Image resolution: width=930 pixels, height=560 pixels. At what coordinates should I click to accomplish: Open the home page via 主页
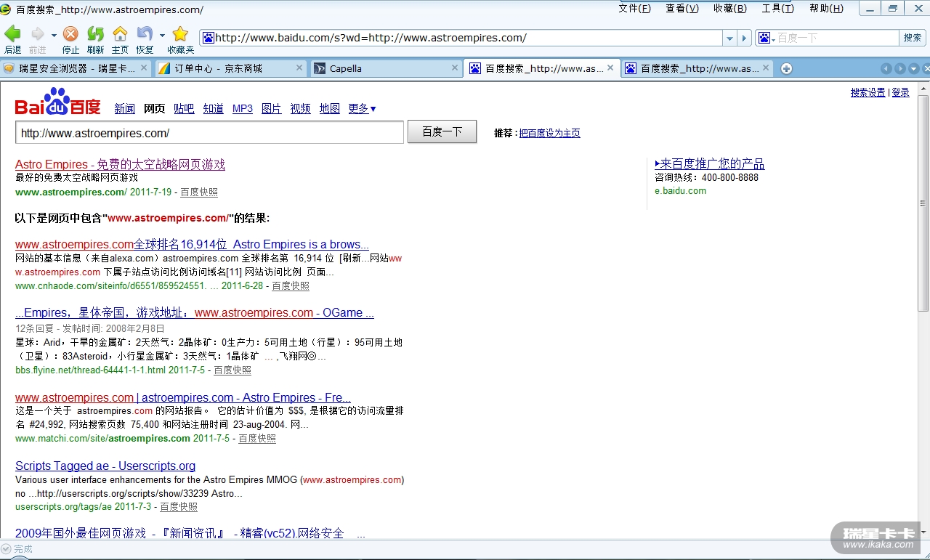click(120, 34)
